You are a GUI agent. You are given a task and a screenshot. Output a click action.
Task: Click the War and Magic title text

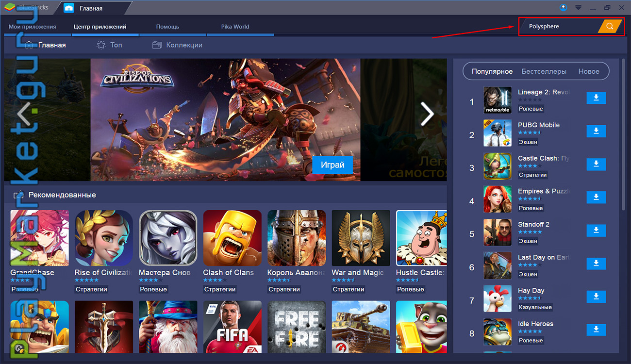pyautogui.click(x=358, y=273)
